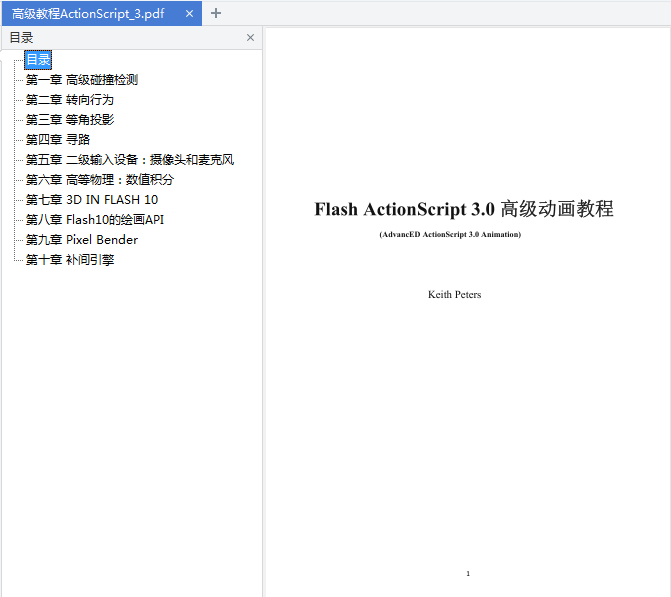Click the AdvancED ActionScript 3.0 Animation subtitle
The image size is (671, 597).
(x=450, y=235)
